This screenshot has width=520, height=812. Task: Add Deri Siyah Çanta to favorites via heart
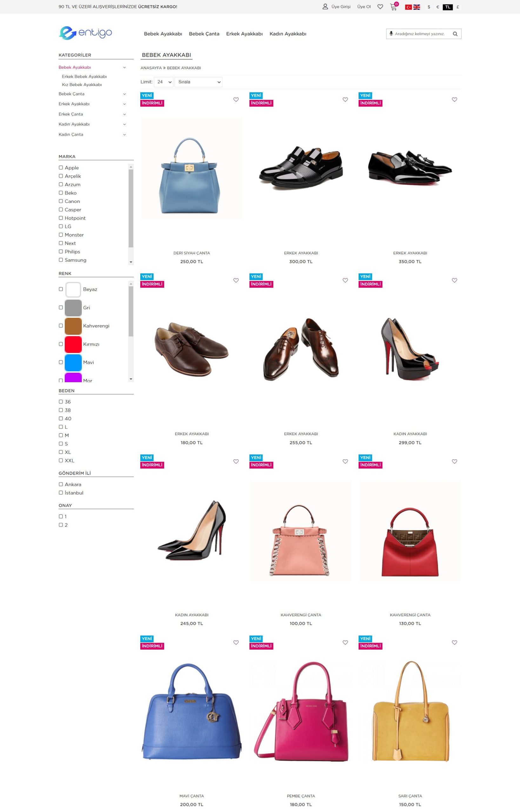click(236, 100)
